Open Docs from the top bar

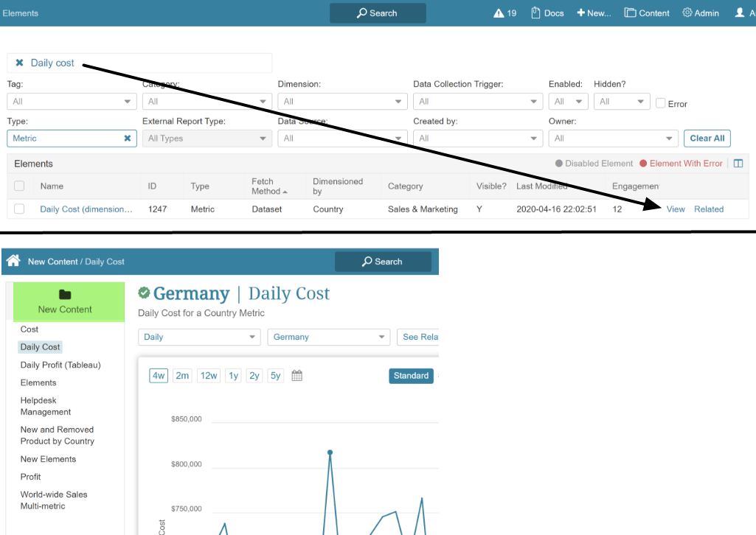[547, 13]
